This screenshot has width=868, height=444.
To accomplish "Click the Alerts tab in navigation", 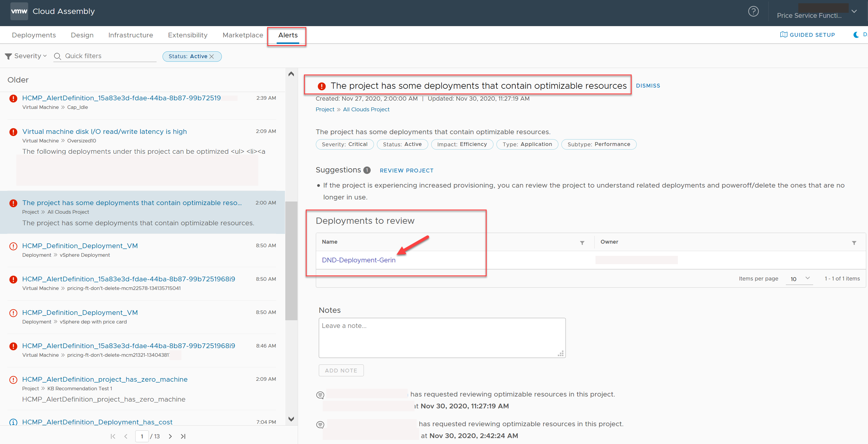I will [287, 34].
